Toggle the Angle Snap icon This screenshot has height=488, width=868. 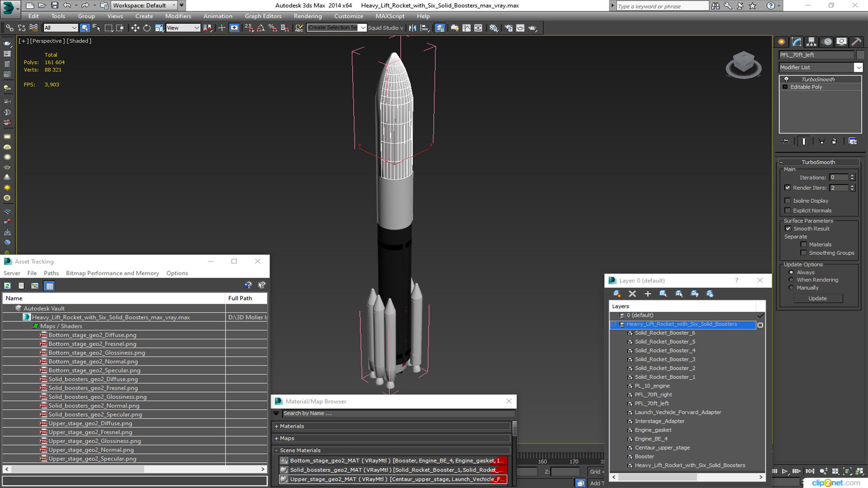261,28
